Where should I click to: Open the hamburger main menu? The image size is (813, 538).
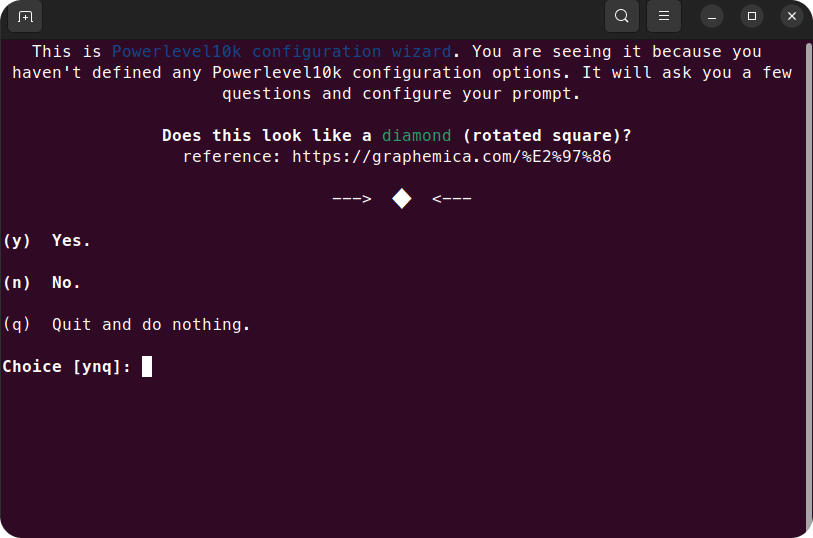(x=663, y=16)
